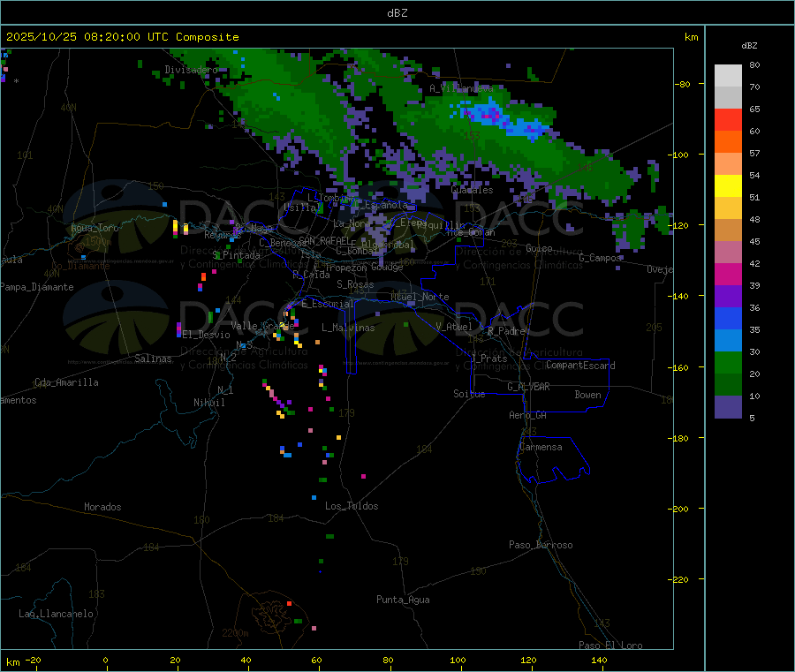Click the dBZ title at top
Screen dimensions: 795x672
[397, 13]
